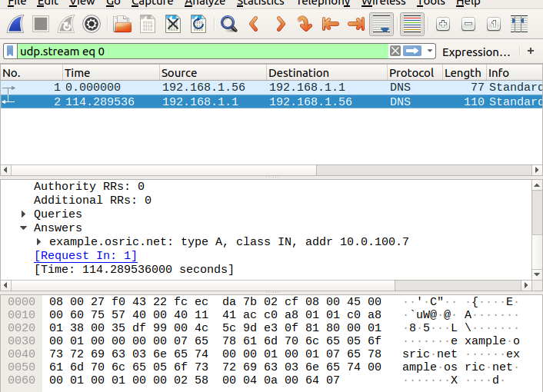Reset text to normal size

(x=494, y=25)
